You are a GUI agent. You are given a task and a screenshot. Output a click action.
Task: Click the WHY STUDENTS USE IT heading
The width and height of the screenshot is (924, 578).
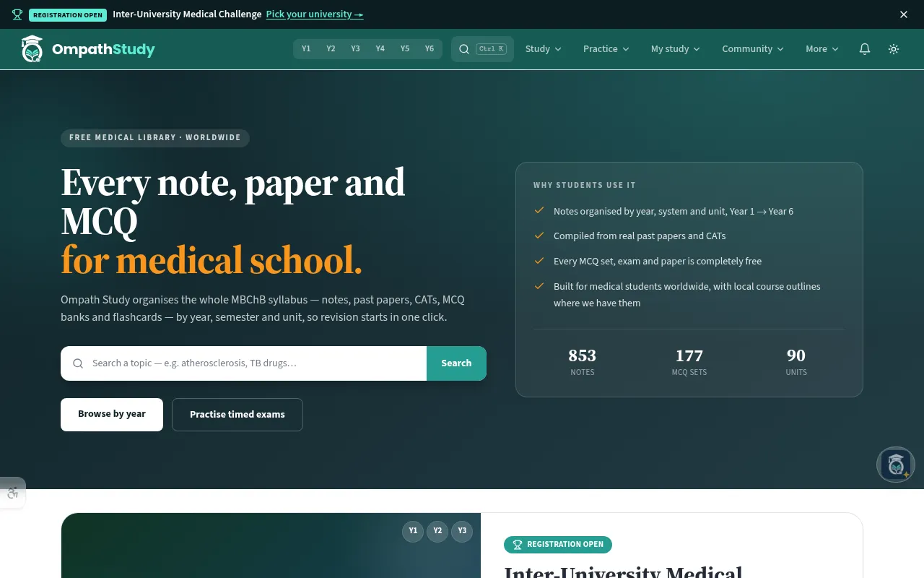point(585,186)
